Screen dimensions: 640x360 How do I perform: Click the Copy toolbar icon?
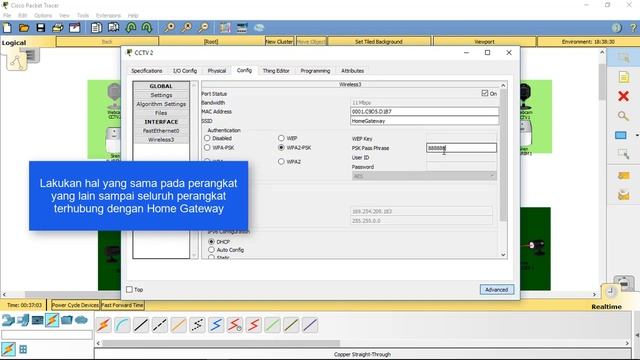tap(96, 28)
